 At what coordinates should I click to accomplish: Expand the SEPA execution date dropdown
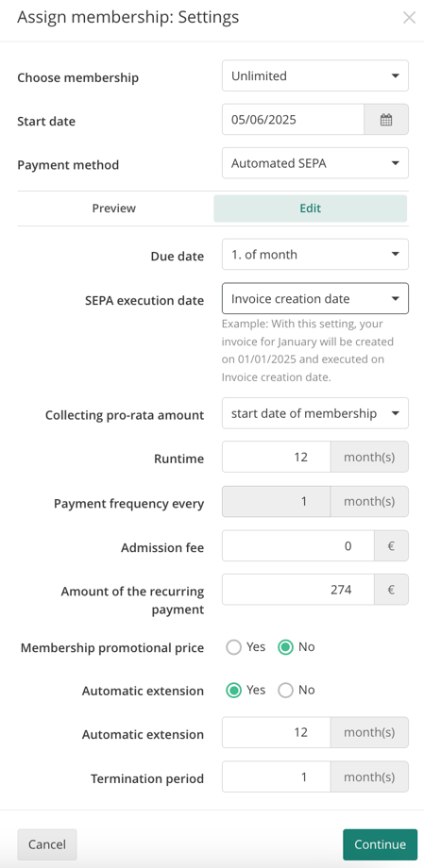315,299
